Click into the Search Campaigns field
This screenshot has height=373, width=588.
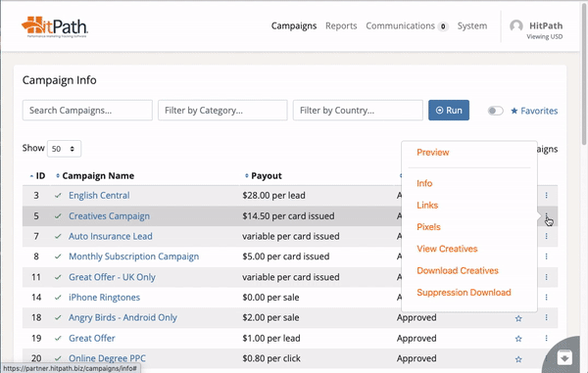87,110
